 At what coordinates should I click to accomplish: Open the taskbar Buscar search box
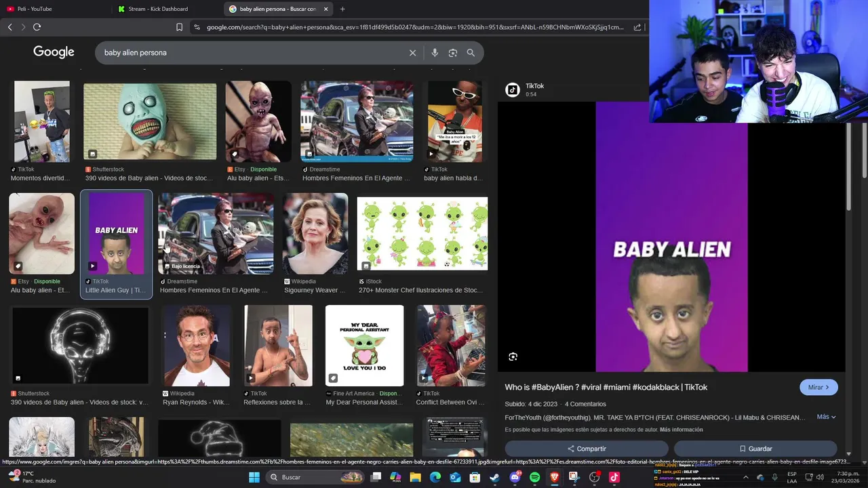pyautogui.click(x=315, y=477)
